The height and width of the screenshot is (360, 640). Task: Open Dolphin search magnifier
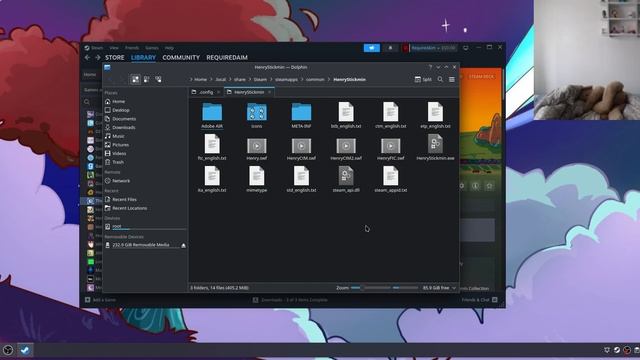[x=440, y=80]
